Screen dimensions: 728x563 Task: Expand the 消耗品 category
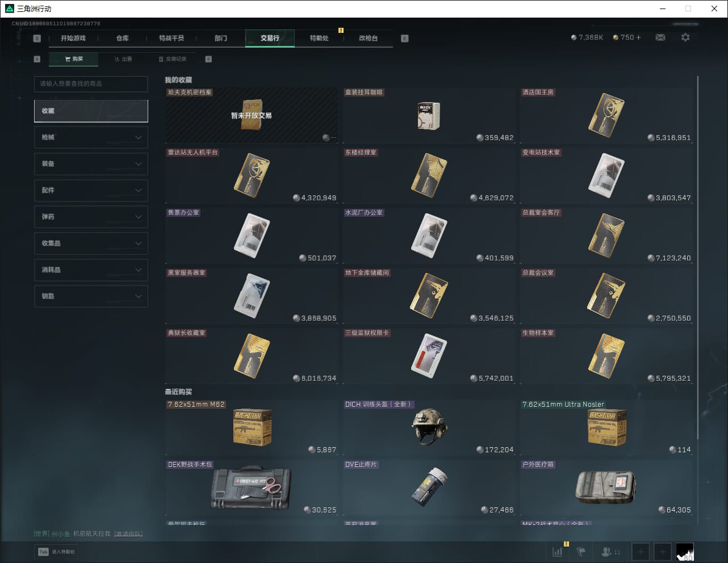tap(91, 270)
